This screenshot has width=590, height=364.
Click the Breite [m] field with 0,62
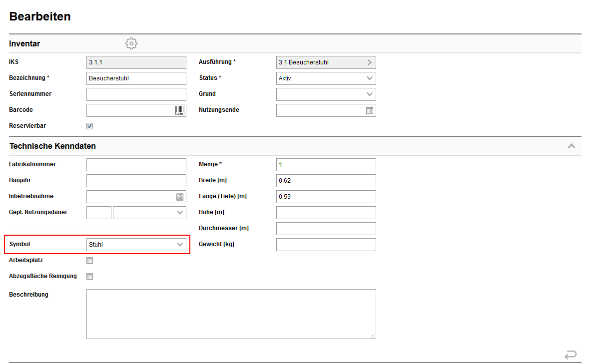point(326,181)
